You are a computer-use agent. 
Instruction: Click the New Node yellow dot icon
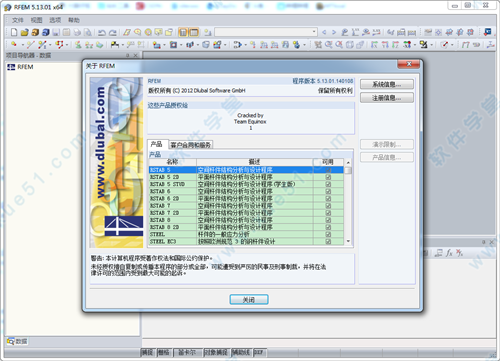[x=14, y=44]
